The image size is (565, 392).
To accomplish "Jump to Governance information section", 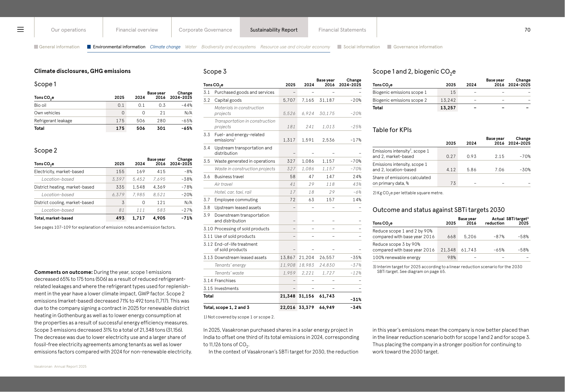I will pyautogui.click(x=418, y=47).
